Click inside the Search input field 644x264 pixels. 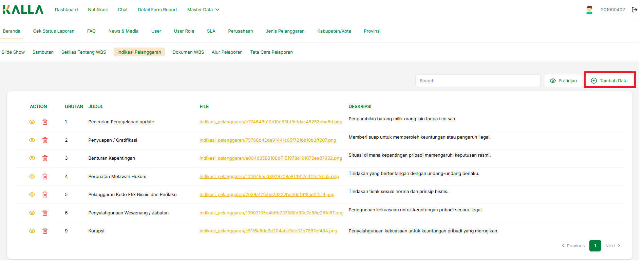coord(477,81)
